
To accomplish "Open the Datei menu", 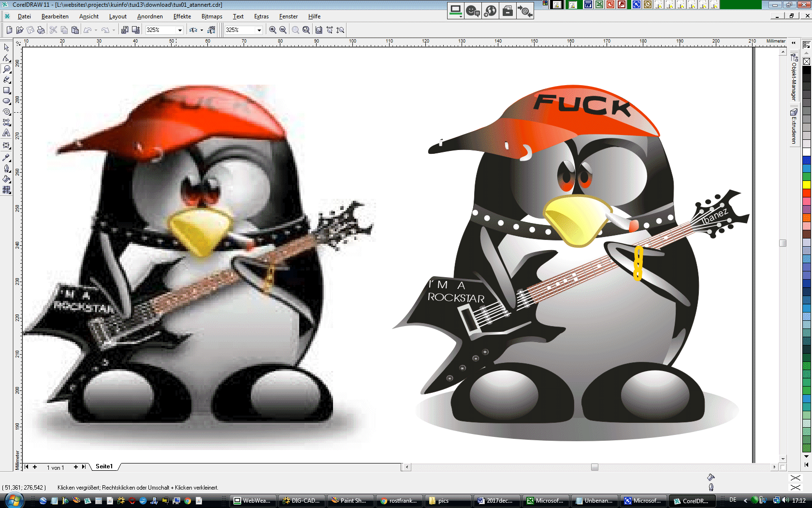I will pos(24,16).
